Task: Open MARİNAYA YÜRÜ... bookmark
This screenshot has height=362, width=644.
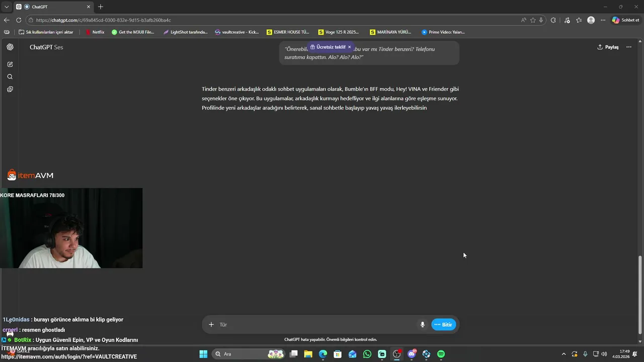Action: (390, 32)
